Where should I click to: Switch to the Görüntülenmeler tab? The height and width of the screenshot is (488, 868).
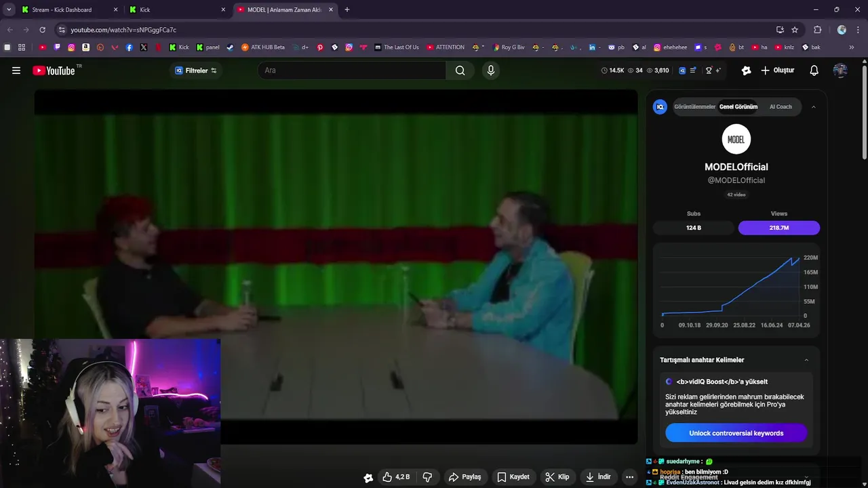[694, 107]
